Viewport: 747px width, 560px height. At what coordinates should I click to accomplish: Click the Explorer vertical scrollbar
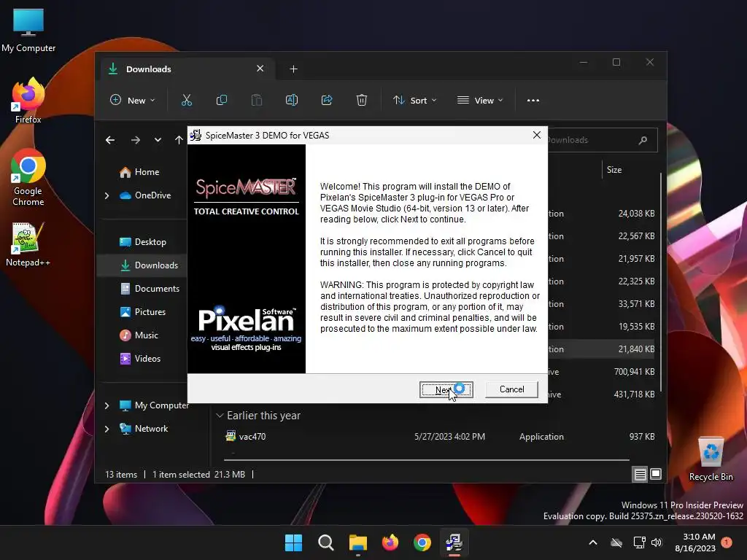click(x=661, y=283)
